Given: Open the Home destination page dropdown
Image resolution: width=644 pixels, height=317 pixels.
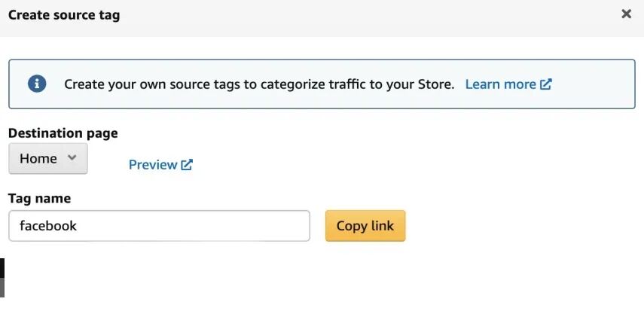Looking at the screenshot, I should point(48,159).
